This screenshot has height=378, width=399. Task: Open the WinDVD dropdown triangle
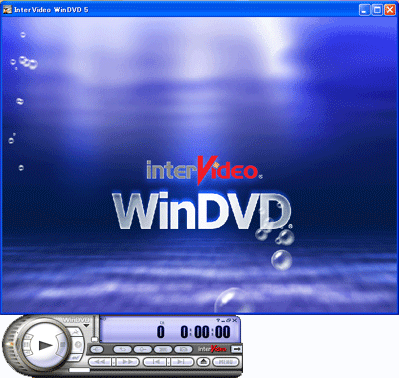click(86, 325)
